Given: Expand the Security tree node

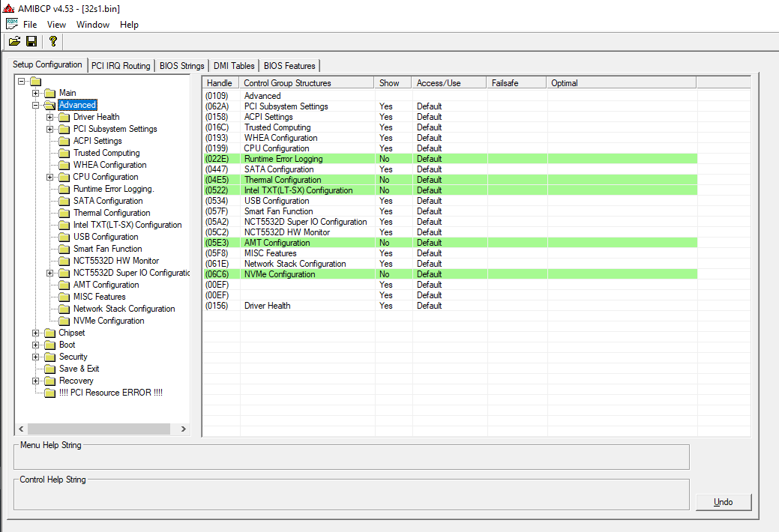Looking at the screenshot, I should (36, 357).
